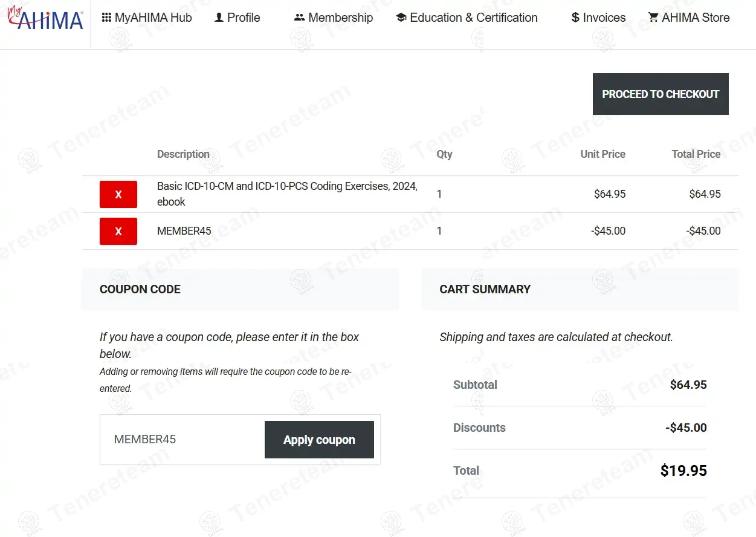Click the Profile person icon

[x=219, y=18]
